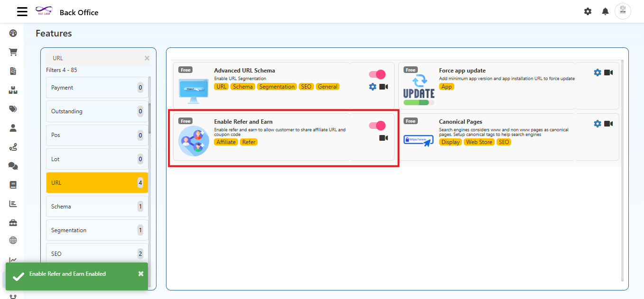
Task: Open settings gear on Advanced URL Schema card
Action: [373, 87]
